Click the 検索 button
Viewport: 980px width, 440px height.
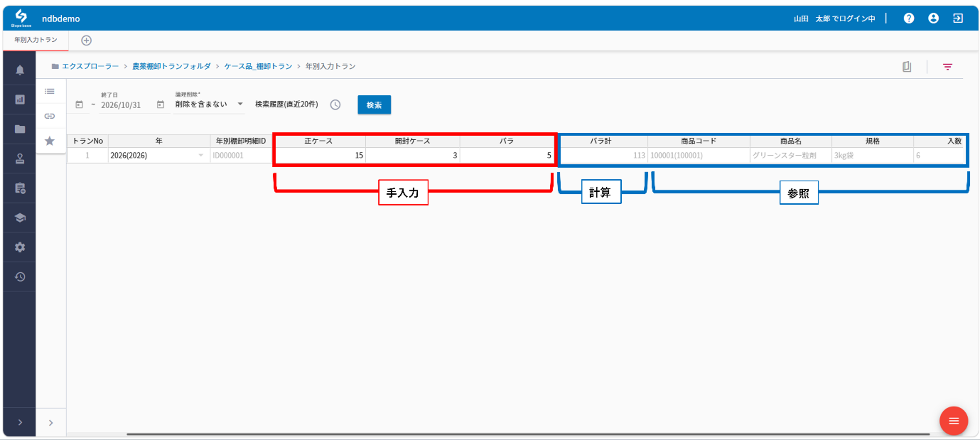(x=374, y=105)
